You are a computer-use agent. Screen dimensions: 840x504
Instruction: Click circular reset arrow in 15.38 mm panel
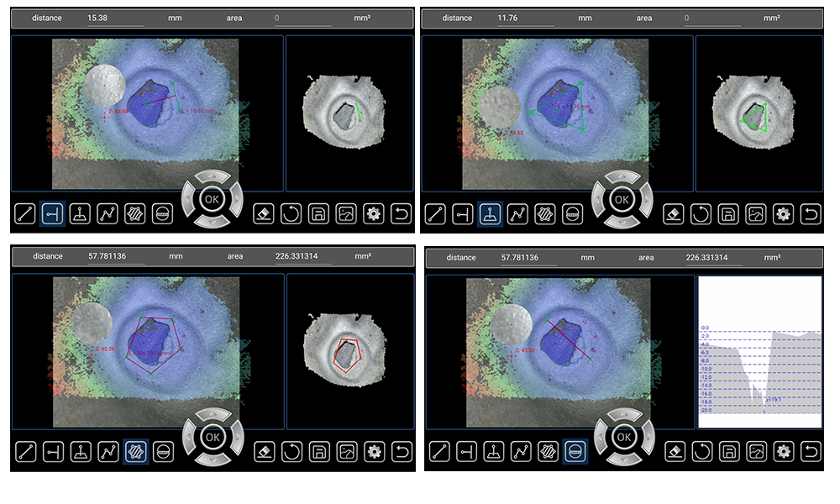tap(291, 214)
